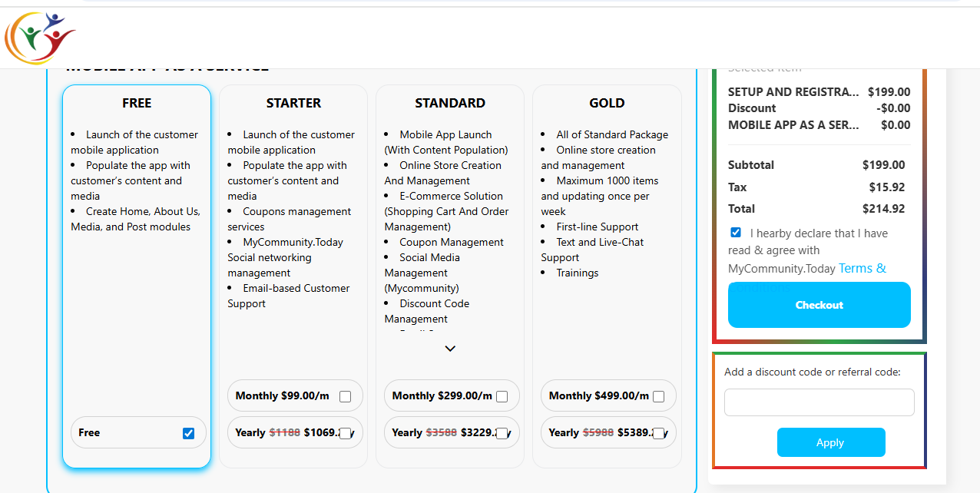Check the Gold Monthly $499.00/m checkbox
980x493 pixels.
(658, 396)
